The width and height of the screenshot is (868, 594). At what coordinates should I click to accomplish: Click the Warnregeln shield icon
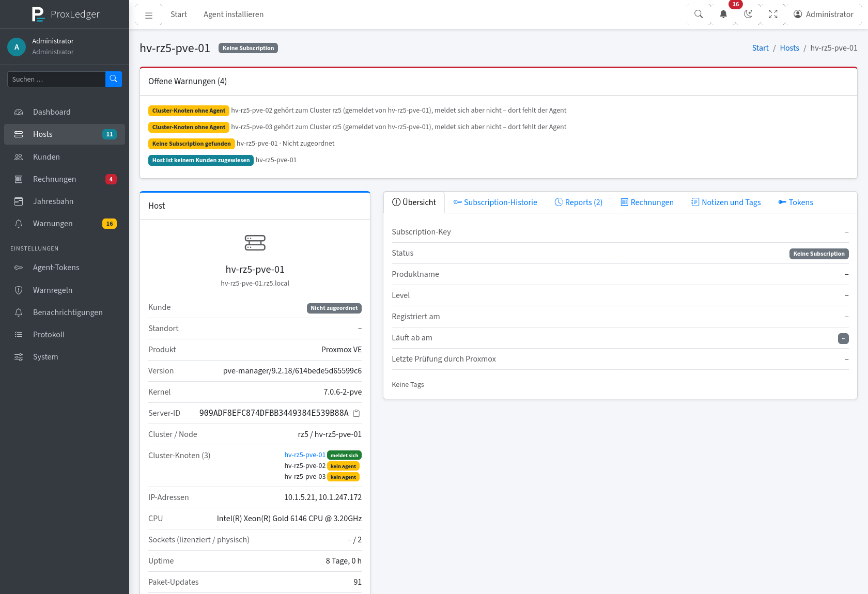(19, 290)
